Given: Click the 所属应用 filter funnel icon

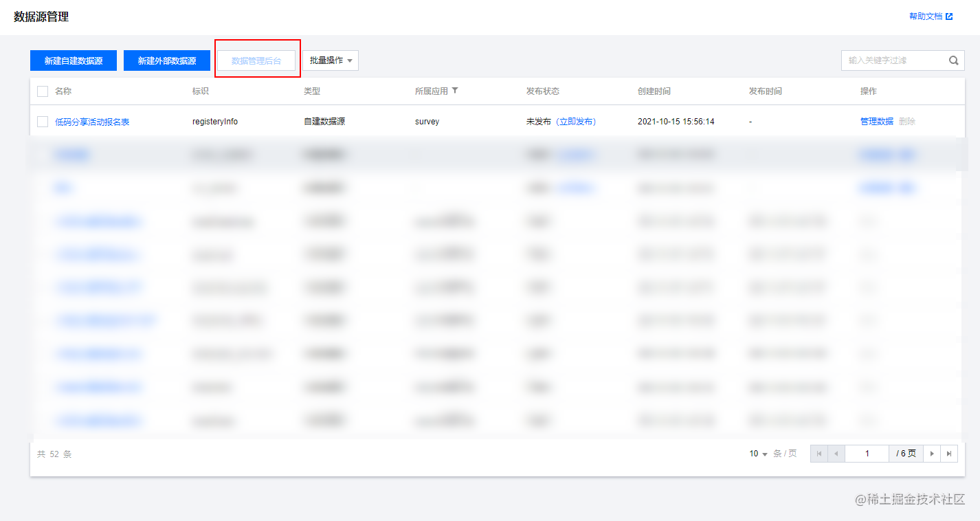Looking at the screenshot, I should [455, 91].
